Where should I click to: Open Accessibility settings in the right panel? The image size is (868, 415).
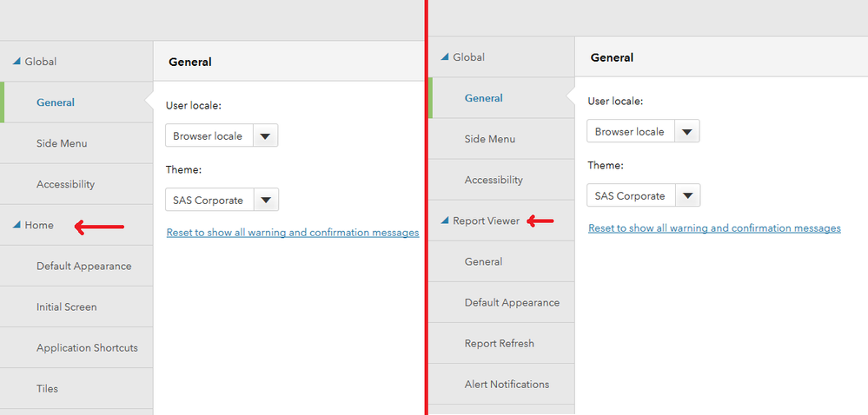click(494, 181)
